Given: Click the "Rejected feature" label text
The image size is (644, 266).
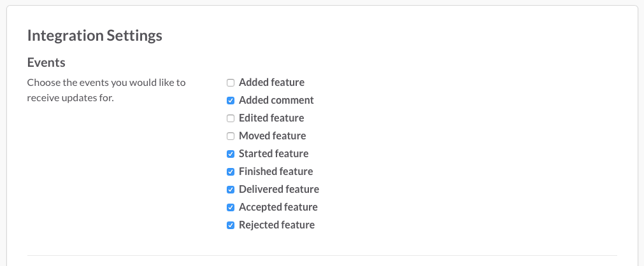Looking at the screenshot, I should pos(276,225).
